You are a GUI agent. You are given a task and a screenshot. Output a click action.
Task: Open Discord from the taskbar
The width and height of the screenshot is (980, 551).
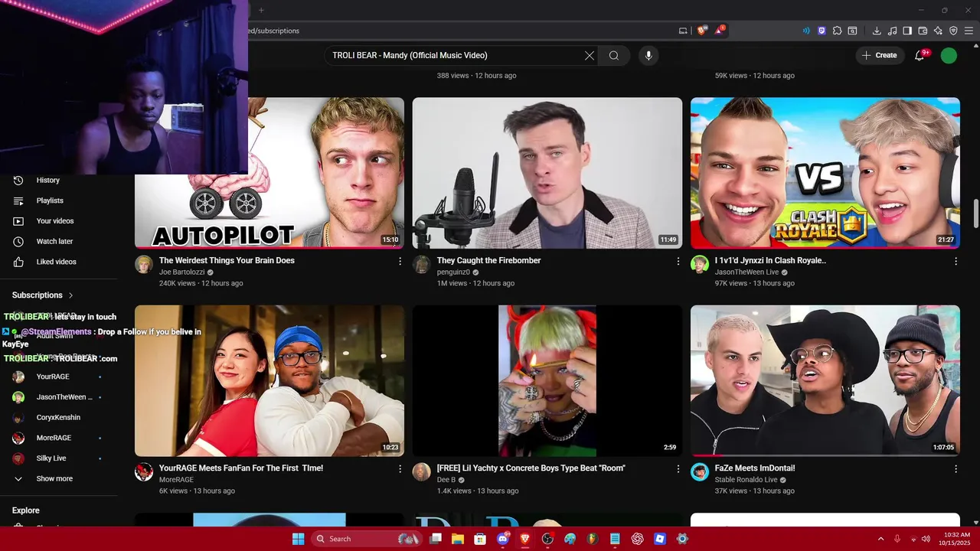[x=503, y=539]
